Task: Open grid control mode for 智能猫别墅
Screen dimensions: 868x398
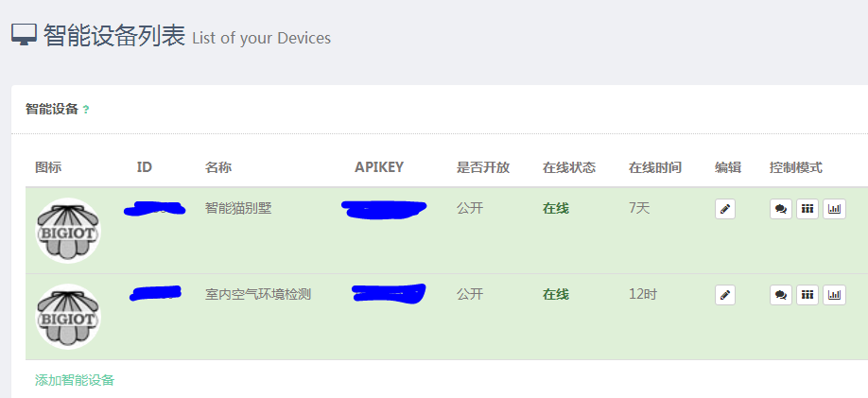Action: [807, 209]
